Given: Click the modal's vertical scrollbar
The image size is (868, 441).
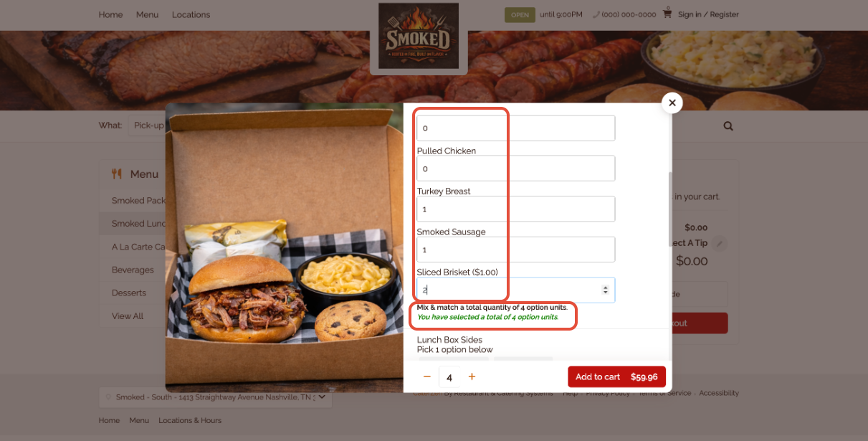Looking at the screenshot, I should point(670,209).
